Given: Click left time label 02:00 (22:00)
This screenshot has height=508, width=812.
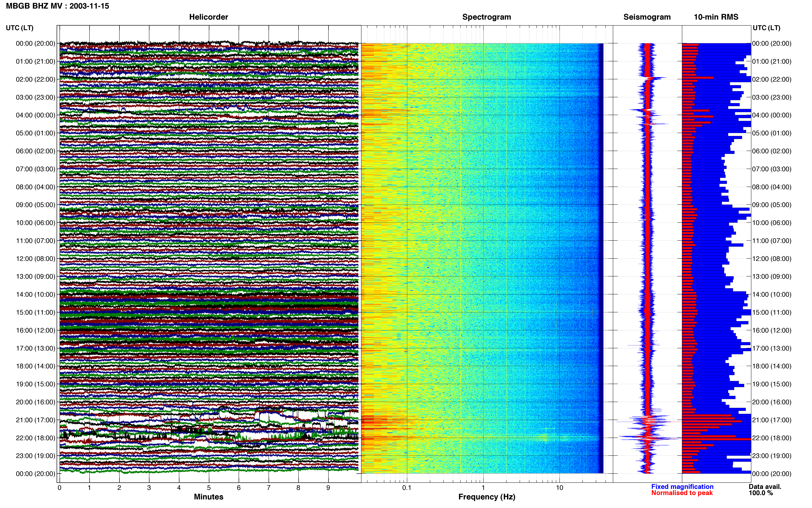Looking at the screenshot, I should [36, 79].
